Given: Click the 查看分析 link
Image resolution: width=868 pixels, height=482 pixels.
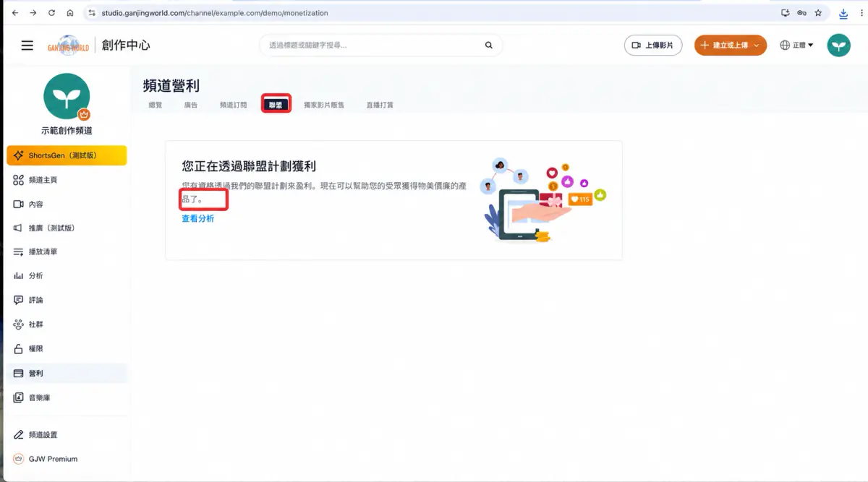Looking at the screenshot, I should pyautogui.click(x=197, y=218).
